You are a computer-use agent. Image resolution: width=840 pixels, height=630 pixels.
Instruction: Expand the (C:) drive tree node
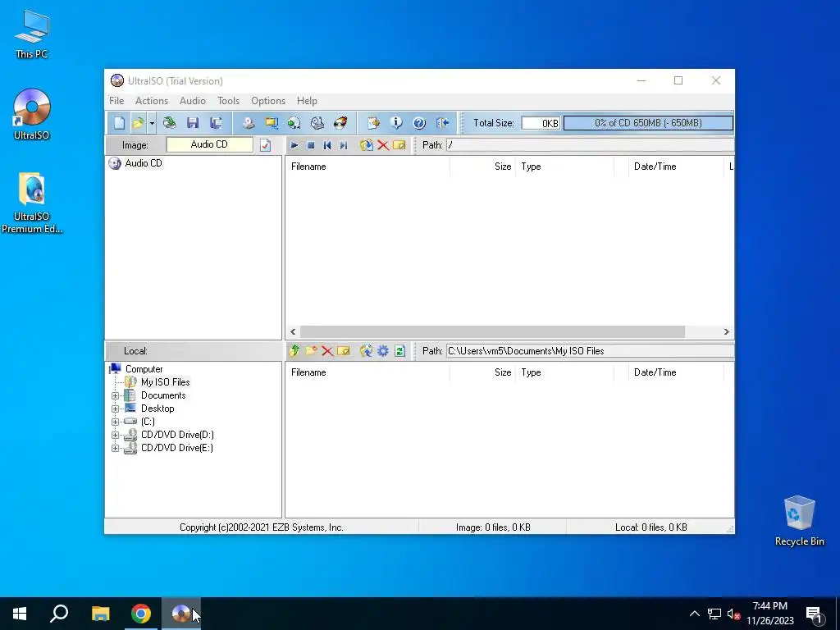(115, 422)
